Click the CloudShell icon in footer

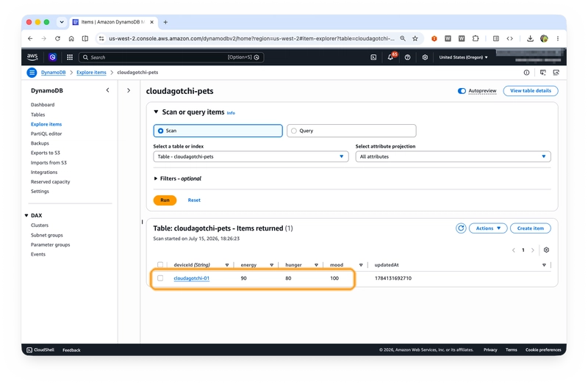29,350
